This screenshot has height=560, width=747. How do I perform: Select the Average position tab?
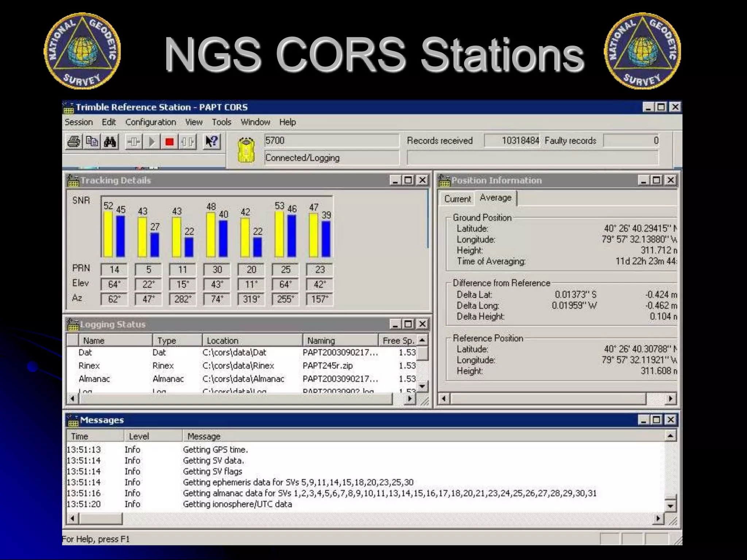point(496,198)
